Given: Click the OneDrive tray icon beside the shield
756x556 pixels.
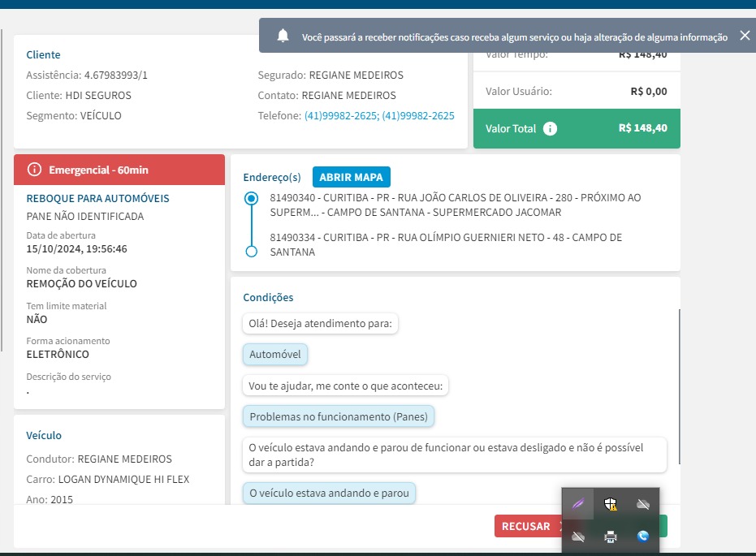Looking at the screenshot, I should tap(642, 504).
